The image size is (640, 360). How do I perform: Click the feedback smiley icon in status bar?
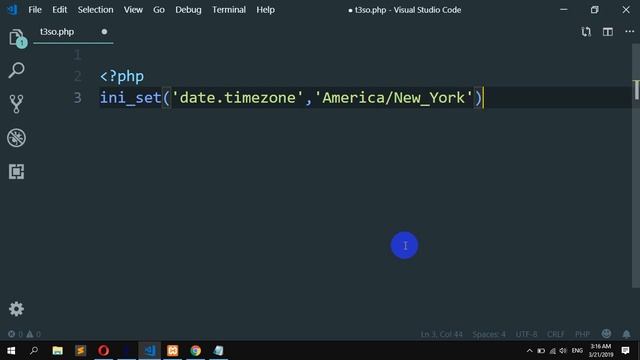[x=606, y=334]
